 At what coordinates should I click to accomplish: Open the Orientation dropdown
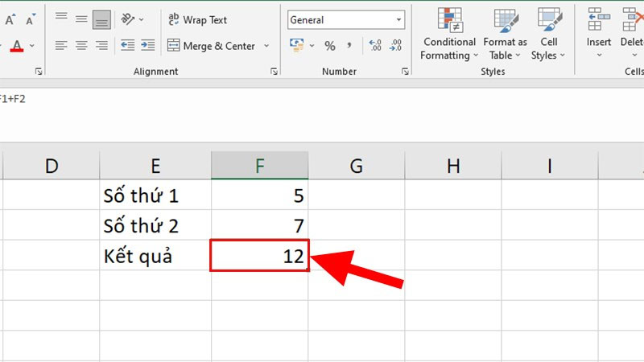tap(132, 19)
